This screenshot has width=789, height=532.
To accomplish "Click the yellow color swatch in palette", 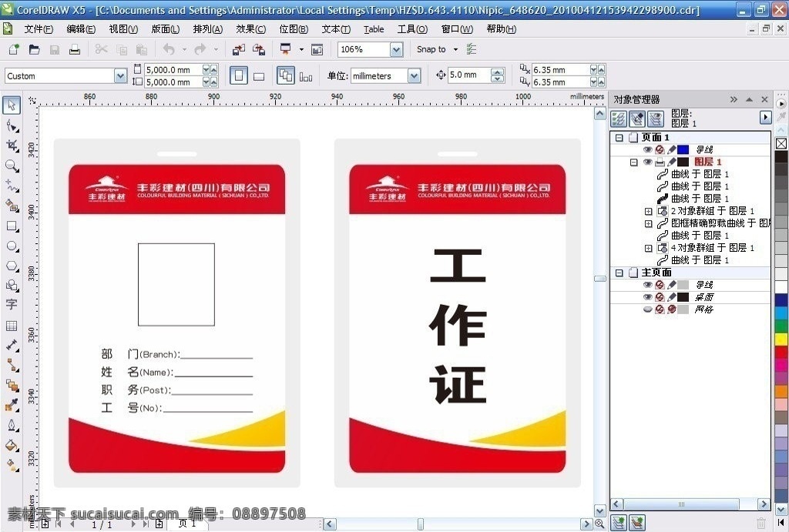I will 781,340.
